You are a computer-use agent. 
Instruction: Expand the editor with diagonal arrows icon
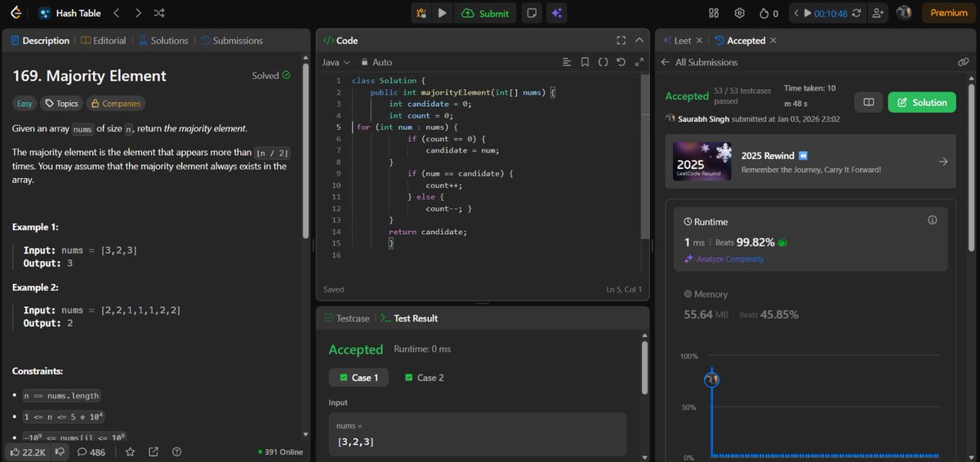(638, 62)
